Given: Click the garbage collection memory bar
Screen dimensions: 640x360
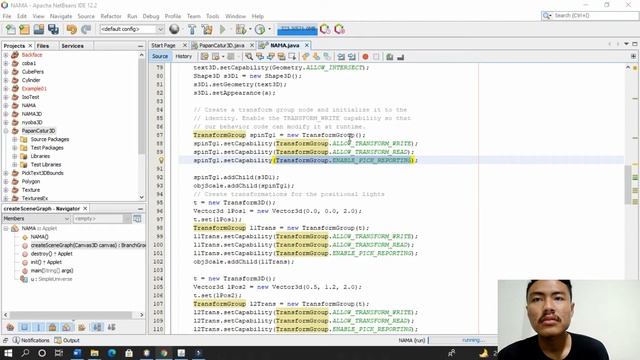Looking at the screenshot, I should click(297, 29).
